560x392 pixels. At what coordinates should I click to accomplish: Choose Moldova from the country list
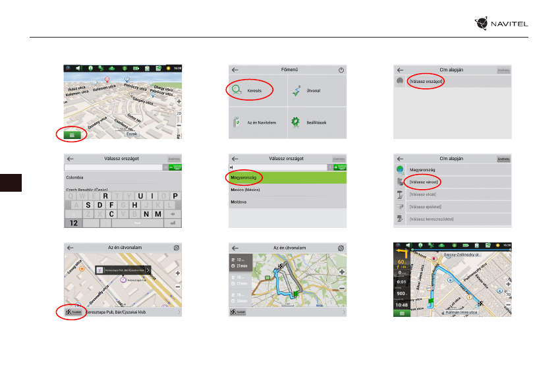click(x=238, y=202)
